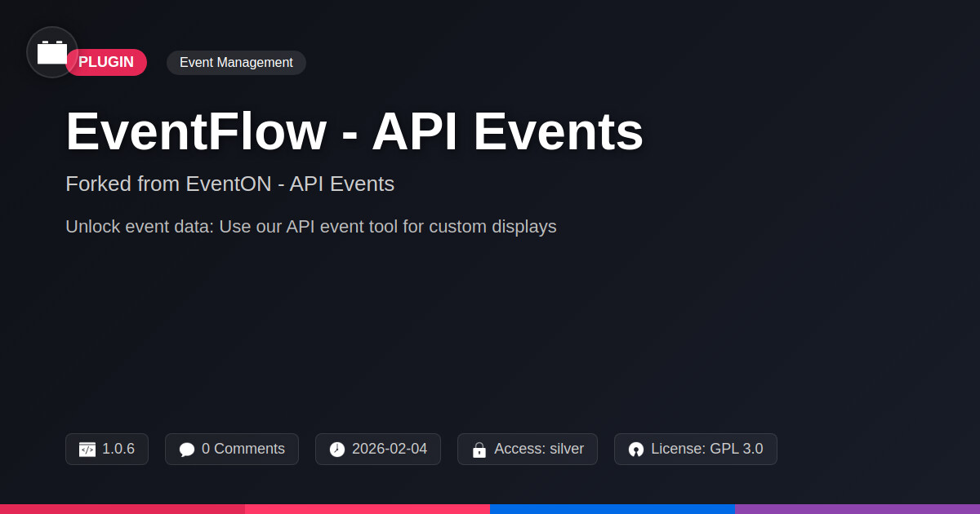Select the 1.0.6 version label
The width and height of the screenshot is (980, 514).
[118, 449]
